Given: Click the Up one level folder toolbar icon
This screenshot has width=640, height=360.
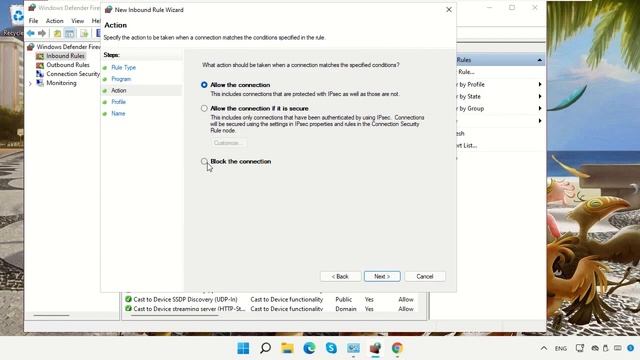Looking at the screenshot, I should click(58, 33).
